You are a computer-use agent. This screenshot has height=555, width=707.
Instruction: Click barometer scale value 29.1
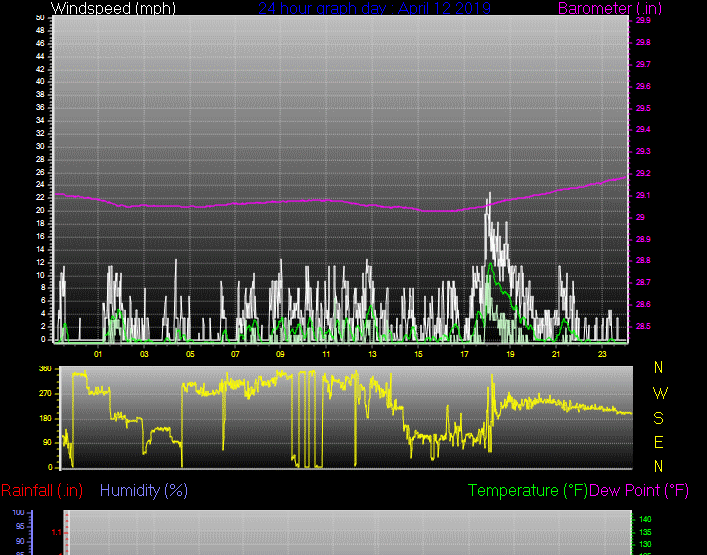643,195
